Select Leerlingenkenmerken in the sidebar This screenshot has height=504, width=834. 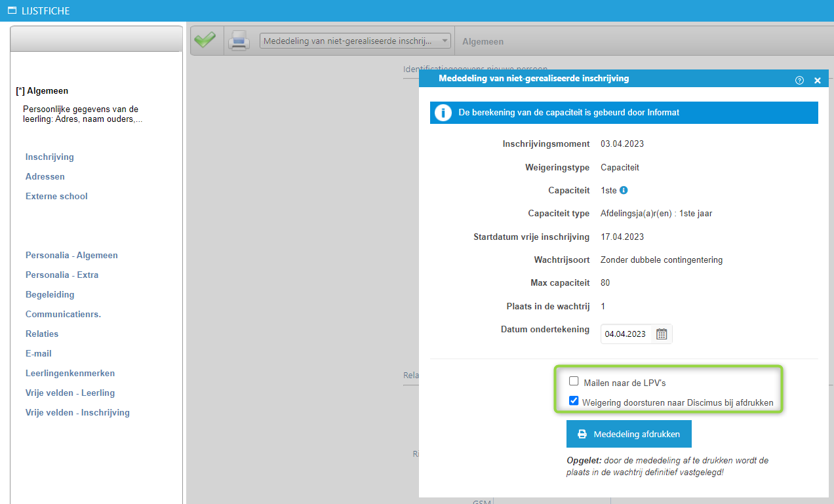(70, 373)
